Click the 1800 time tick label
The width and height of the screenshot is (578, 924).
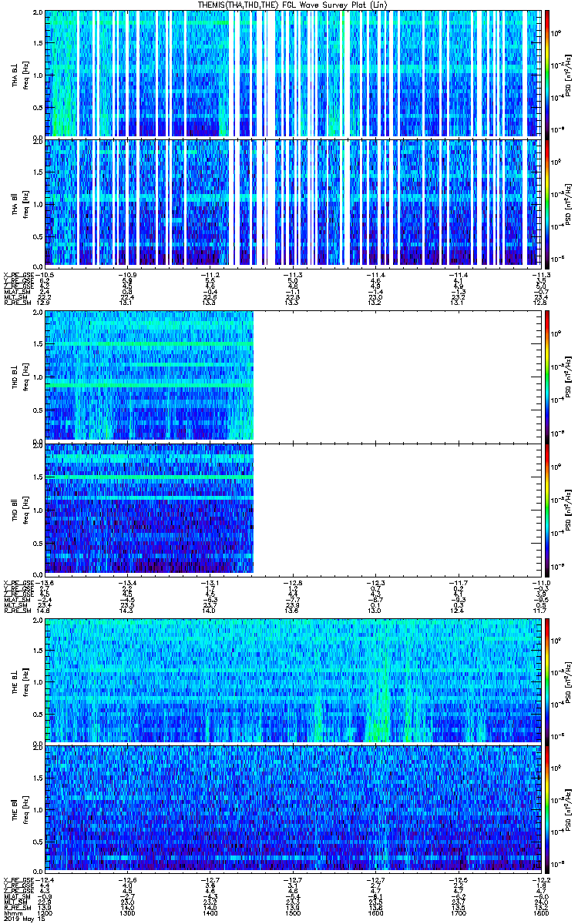pyautogui.click(x=541, y=913)
